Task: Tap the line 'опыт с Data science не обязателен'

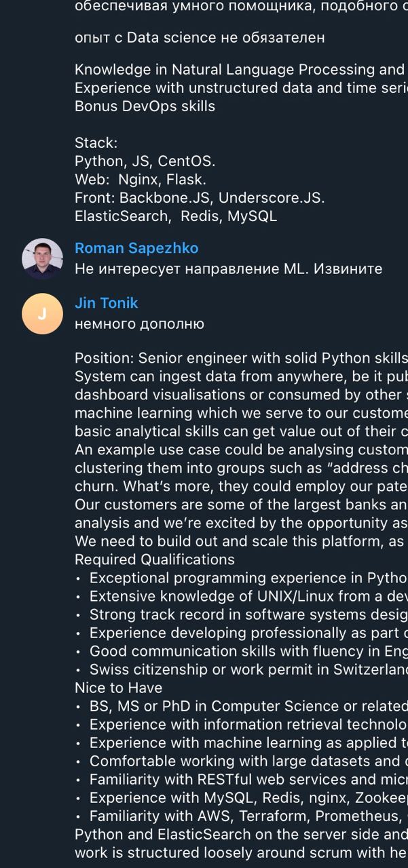Action: point(200,38)
